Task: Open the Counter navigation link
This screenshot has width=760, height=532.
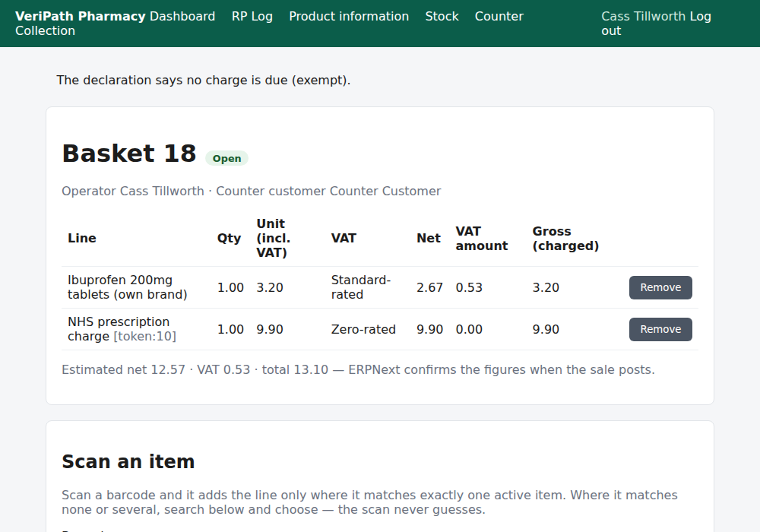Action: (x=499, y=16)
